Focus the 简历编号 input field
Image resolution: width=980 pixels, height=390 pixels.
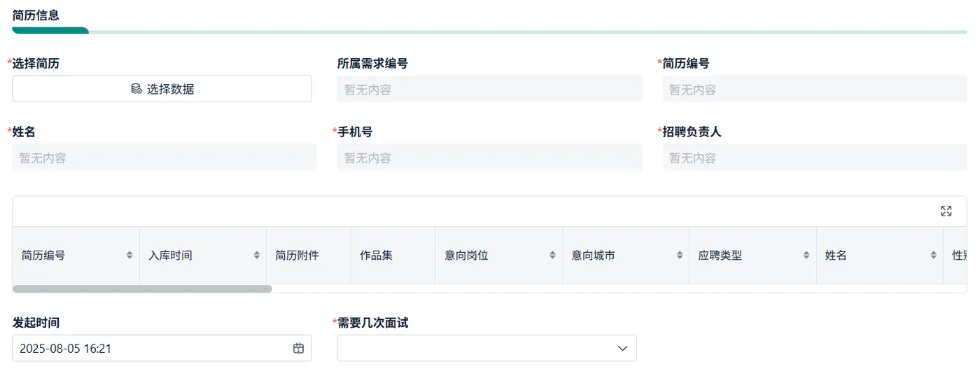point(815,90)
